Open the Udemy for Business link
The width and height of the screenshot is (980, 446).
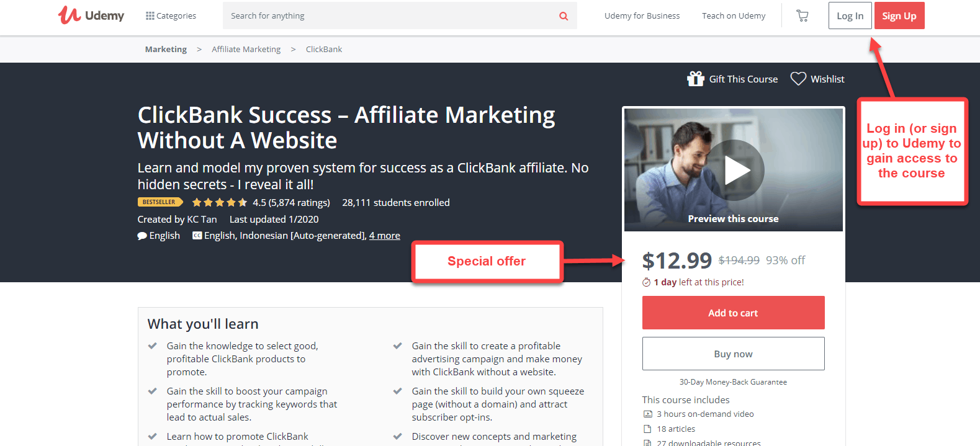click(642, 16)
